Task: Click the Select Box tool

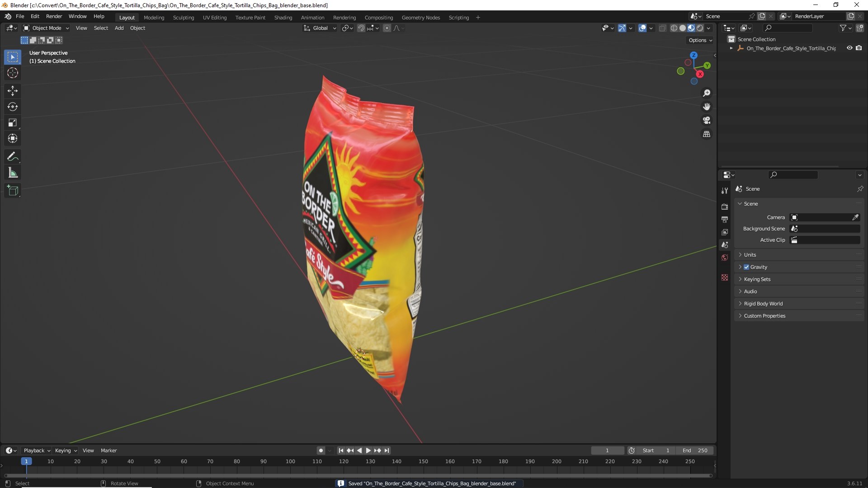Action: pos(13,57)
